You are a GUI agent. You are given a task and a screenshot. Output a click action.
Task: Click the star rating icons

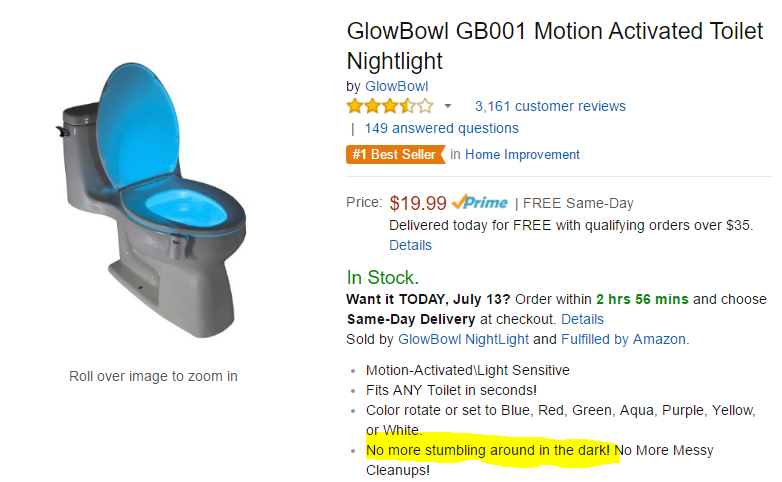tap(390, 106)
